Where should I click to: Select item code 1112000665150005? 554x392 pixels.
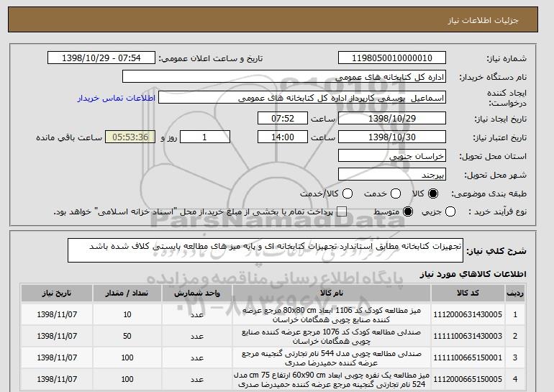click(468, 379)
